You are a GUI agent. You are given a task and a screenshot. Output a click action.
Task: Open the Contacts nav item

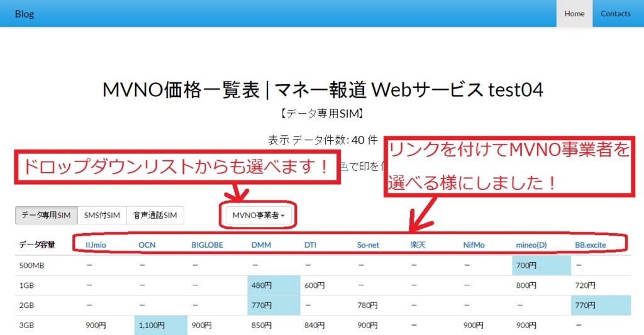(615, 14)
